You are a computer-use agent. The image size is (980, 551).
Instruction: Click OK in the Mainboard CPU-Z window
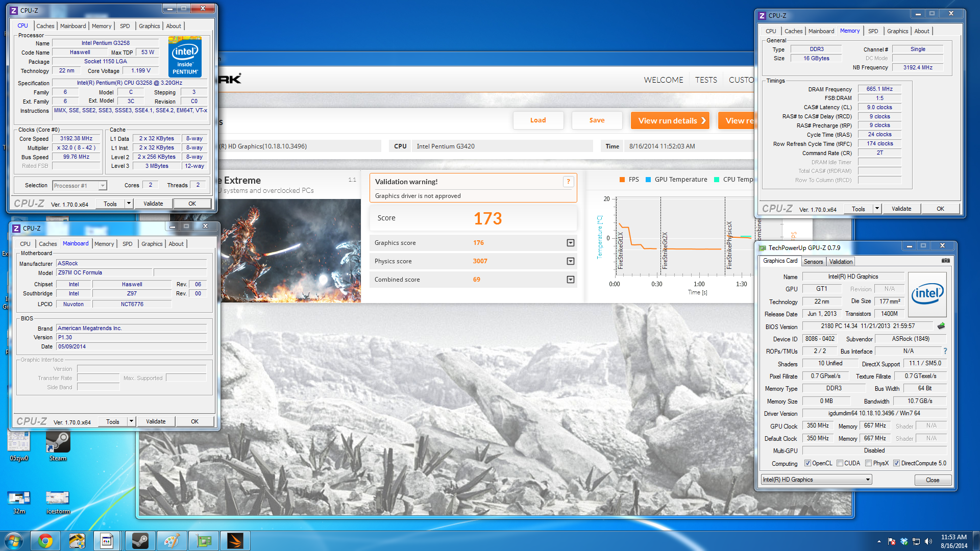pyautogui.click(x=194, y=421)
